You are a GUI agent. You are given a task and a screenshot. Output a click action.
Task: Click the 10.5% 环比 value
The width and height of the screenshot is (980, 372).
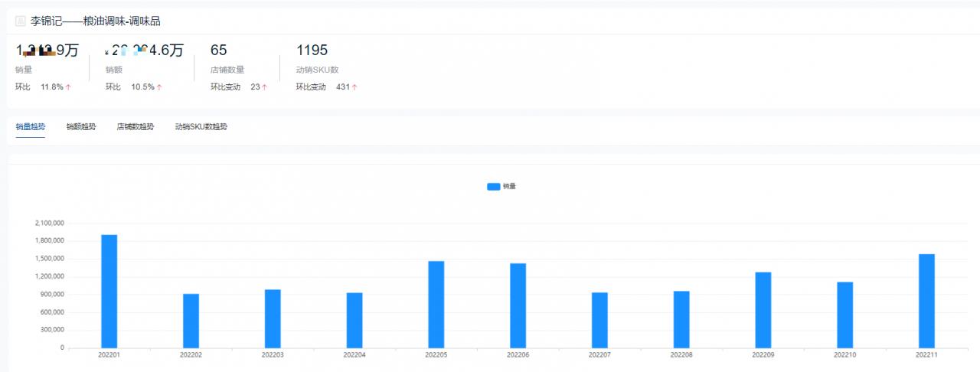[142, 87]
